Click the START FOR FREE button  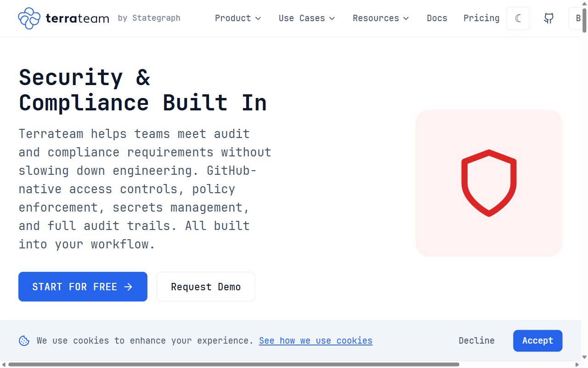point(83,287)
